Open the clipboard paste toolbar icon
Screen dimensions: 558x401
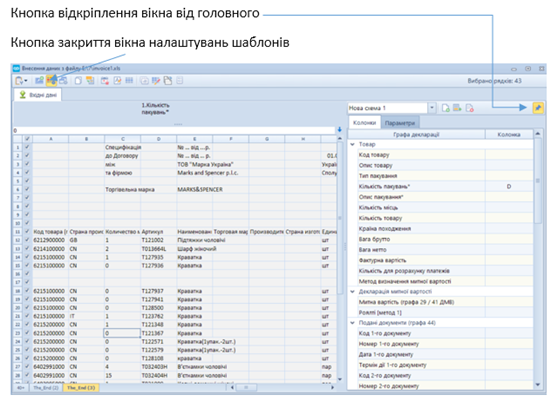(19, 81)
